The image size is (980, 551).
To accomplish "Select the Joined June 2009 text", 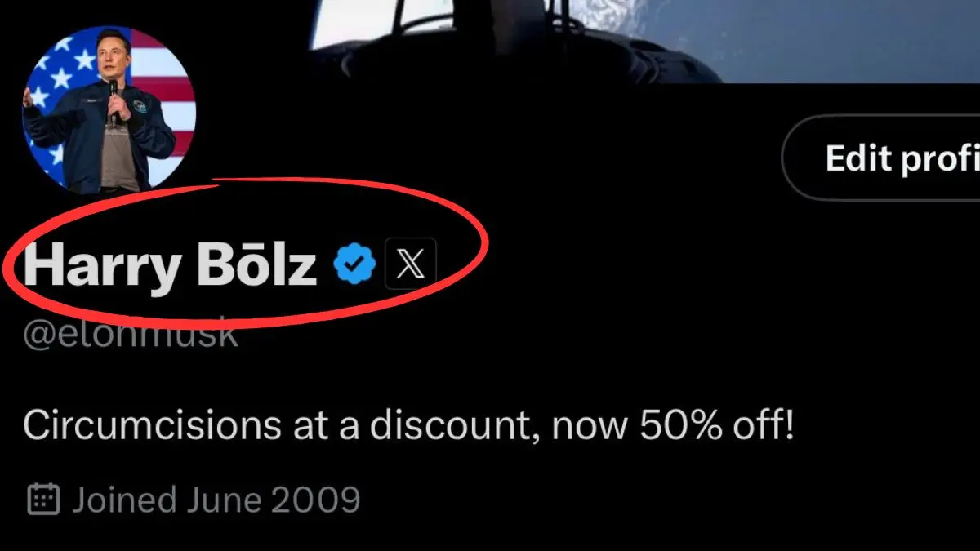I will point(216,500).
